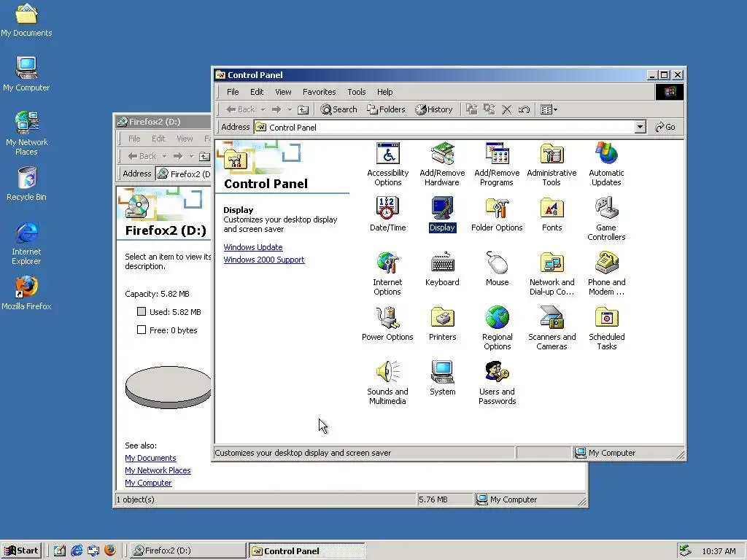Click the Delete (X) toolbar icon
747x560 pixels.
click(x=506, y=109)
